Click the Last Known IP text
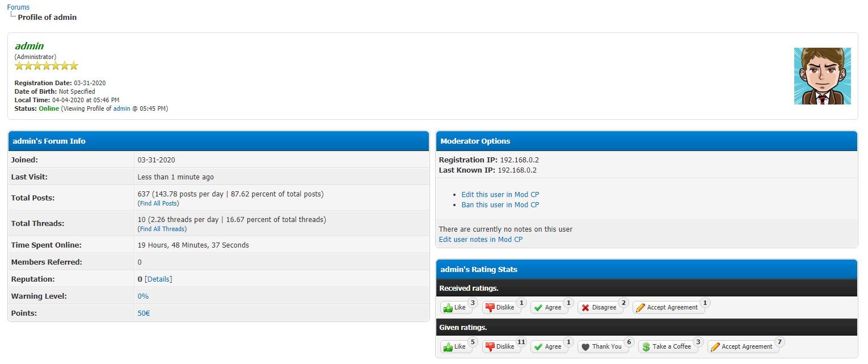This screenshot has height=364, width=868. [488, 170]
